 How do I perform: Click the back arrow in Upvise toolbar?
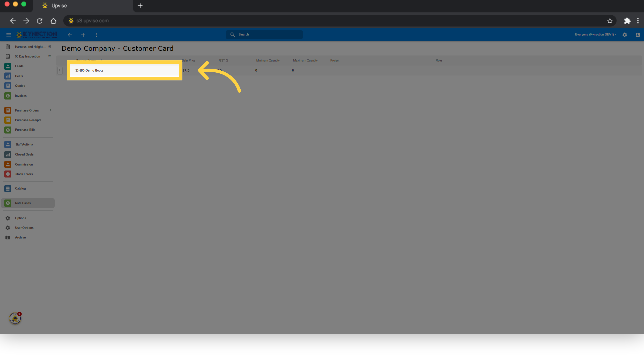pos(70,35)
